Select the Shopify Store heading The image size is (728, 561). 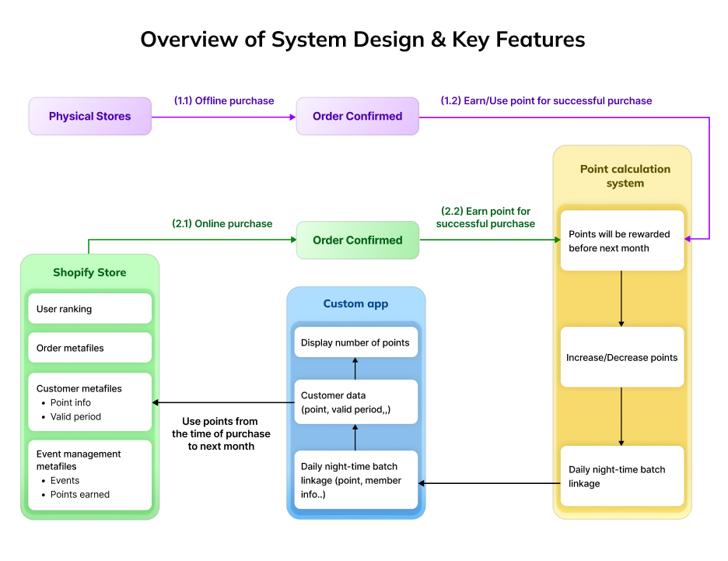coord(89,272)
